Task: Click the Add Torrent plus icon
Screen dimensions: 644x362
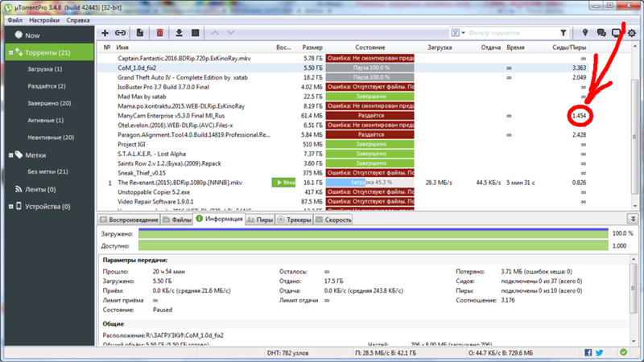Action: [x=105, y=33]
